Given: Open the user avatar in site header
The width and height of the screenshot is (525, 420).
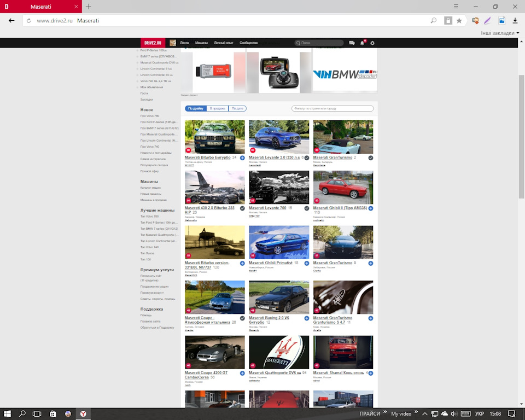Looking at the screenshot, I should coord(173,43).
